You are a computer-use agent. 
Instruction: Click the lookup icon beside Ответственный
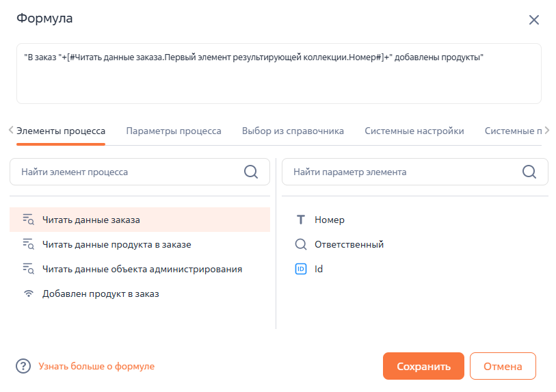(x=301, y=244)
